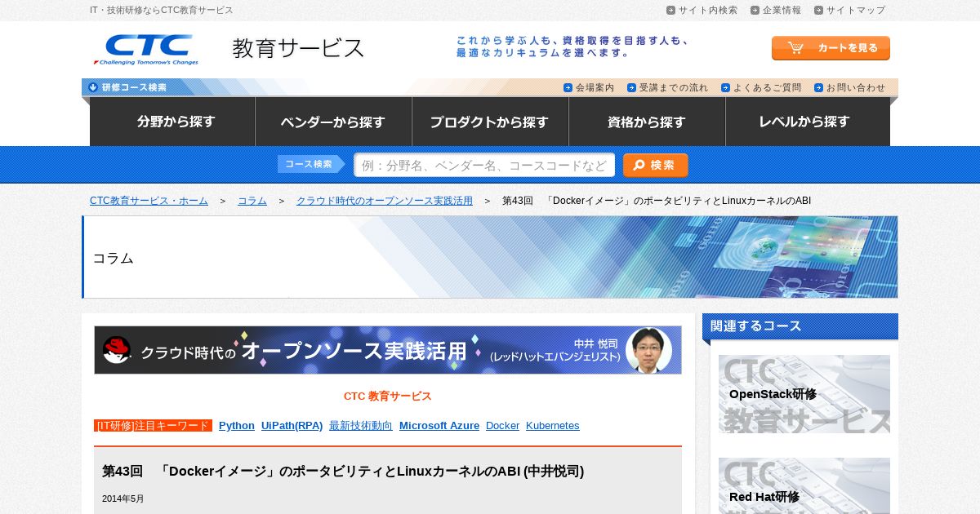The height and width of the screenshot is (514, 980).
Task: Open 企業情報 link
Action: coord(782,10)
